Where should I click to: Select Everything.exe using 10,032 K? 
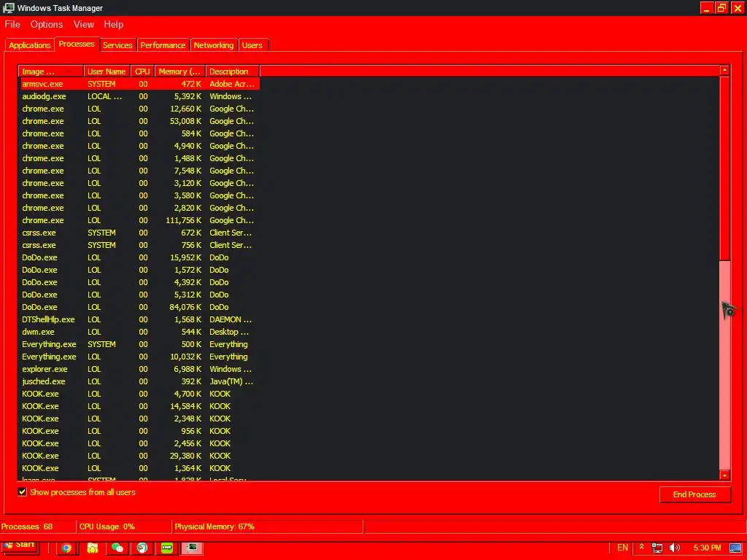click(139, 356)
